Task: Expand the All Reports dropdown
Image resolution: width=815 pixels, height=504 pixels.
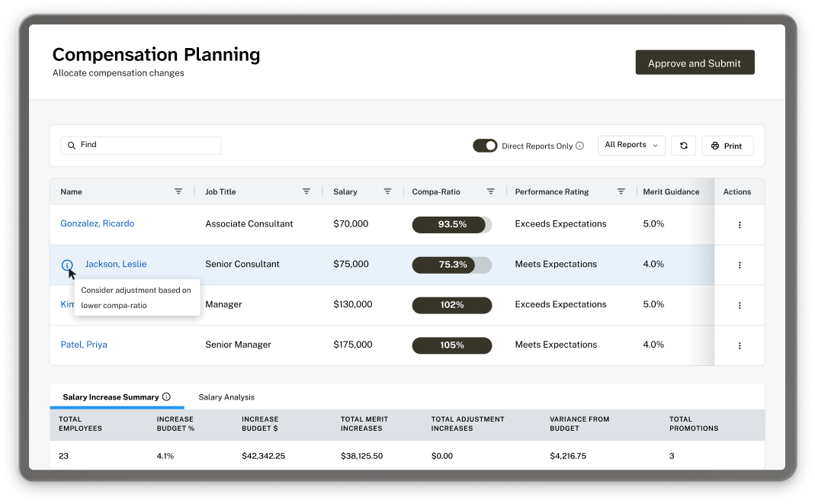Action: [631, 145]
